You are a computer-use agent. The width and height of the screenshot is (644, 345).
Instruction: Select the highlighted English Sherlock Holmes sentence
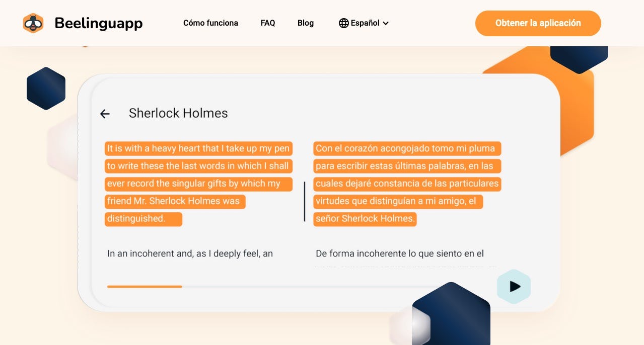(198, 184)
